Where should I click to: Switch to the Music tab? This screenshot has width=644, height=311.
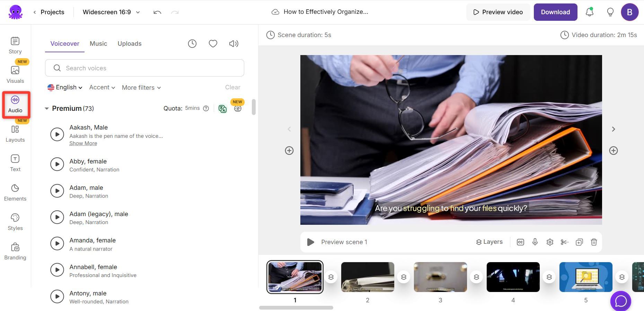point(98,44)
